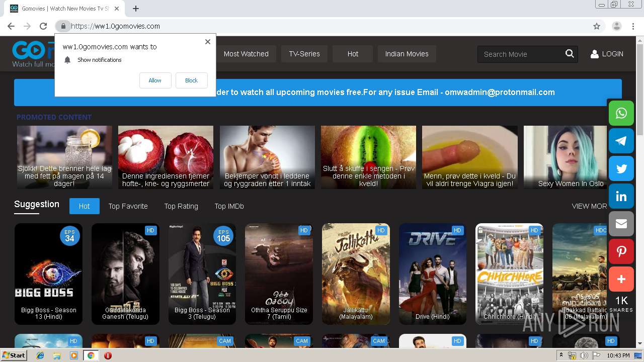
Task: Share page via Telegram icon
Action: [x=621, y=141]
